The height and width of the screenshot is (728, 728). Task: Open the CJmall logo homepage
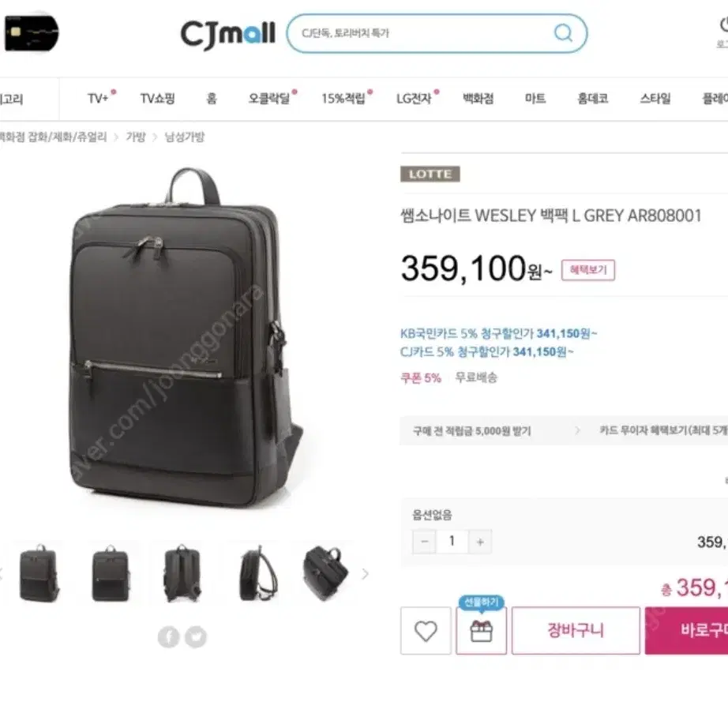click(228, 35)
